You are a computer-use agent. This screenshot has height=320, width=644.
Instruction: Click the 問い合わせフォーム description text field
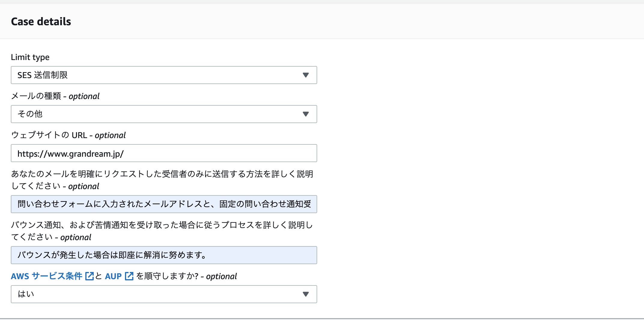[x=164, y=204]
